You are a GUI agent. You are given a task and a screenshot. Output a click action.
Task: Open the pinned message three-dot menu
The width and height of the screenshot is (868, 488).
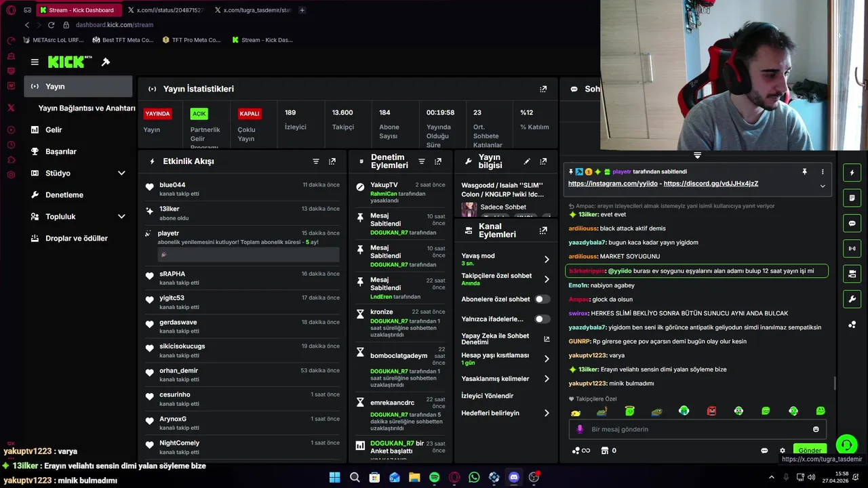(x=823, y=172)
